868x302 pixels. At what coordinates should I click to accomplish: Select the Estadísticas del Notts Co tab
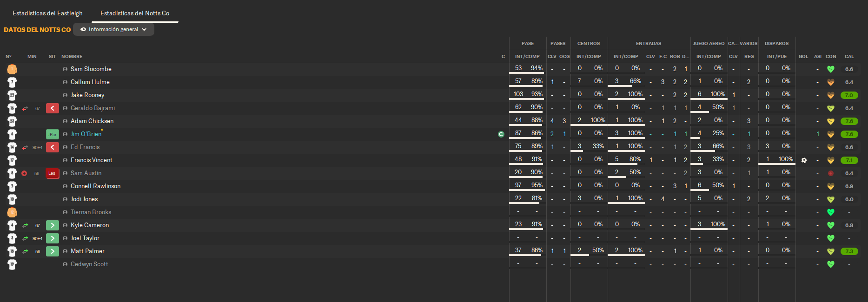coord(135,13)
